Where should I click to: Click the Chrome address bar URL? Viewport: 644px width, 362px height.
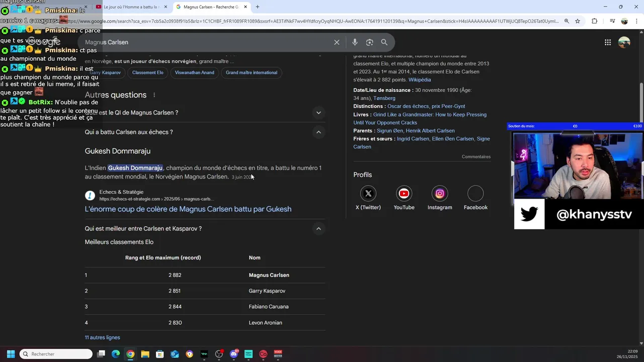pyautogui.click(x=312, y=21)
